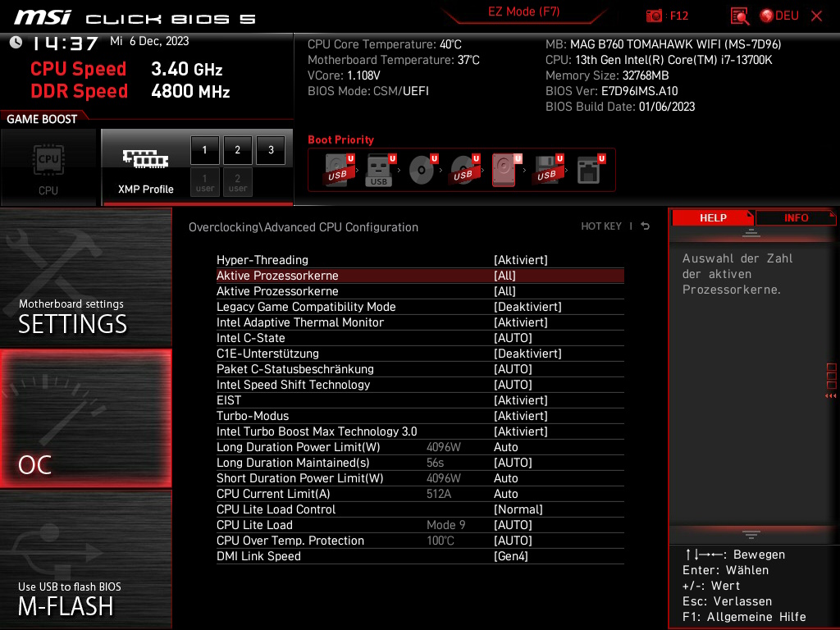Select the highlighted hard drive boot icon
This screenshot has height=630, width=840.
506,170
